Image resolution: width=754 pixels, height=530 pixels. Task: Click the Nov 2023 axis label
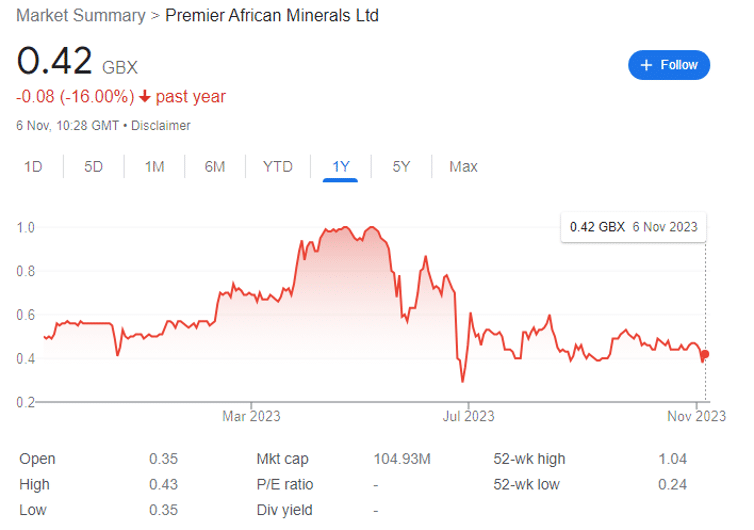click(x=696, y=416)
